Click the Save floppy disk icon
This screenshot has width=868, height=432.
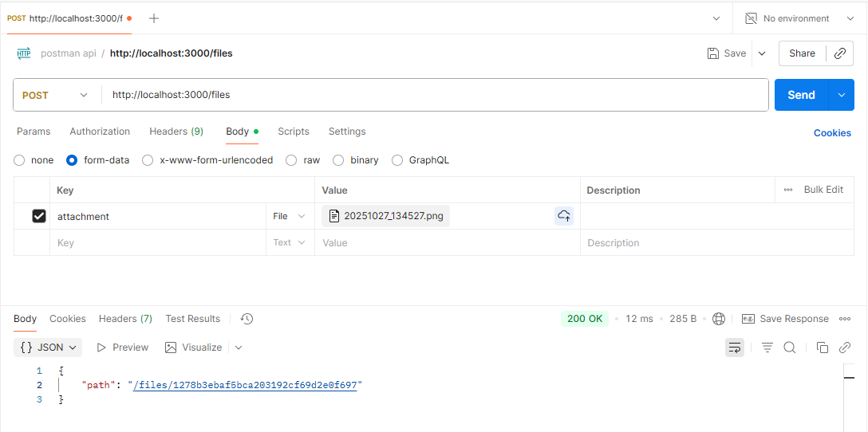[713, 53]
